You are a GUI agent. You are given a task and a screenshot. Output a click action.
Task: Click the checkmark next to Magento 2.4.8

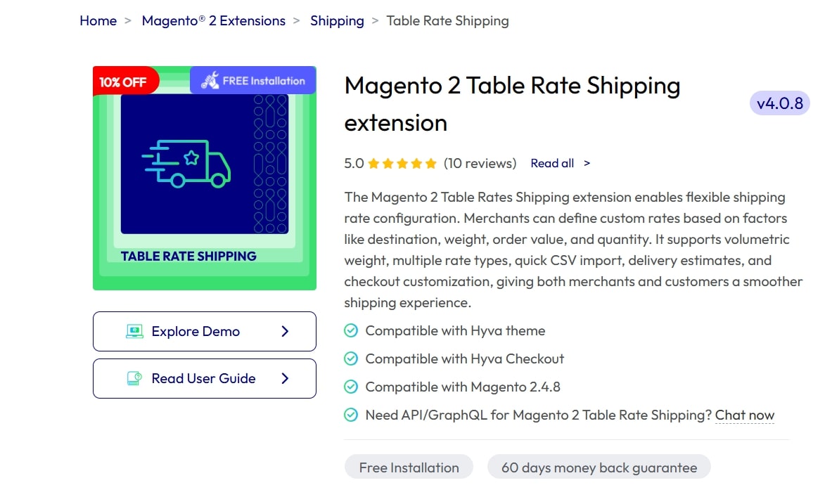351,387
